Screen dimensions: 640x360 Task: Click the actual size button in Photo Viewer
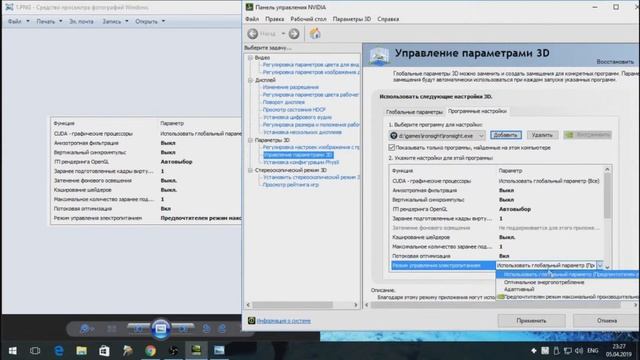click(111, 329)
